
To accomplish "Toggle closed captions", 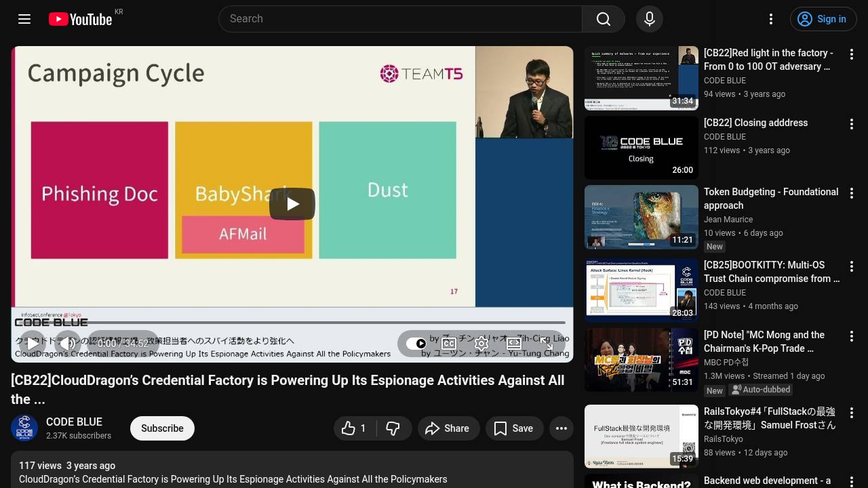I will [x=449, y=344].
